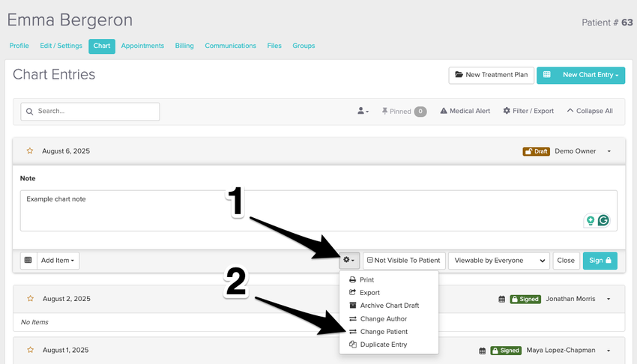
Task: Click the calendar icon beside Jonathan Morris entry
Action: click(x=501, y=299)
